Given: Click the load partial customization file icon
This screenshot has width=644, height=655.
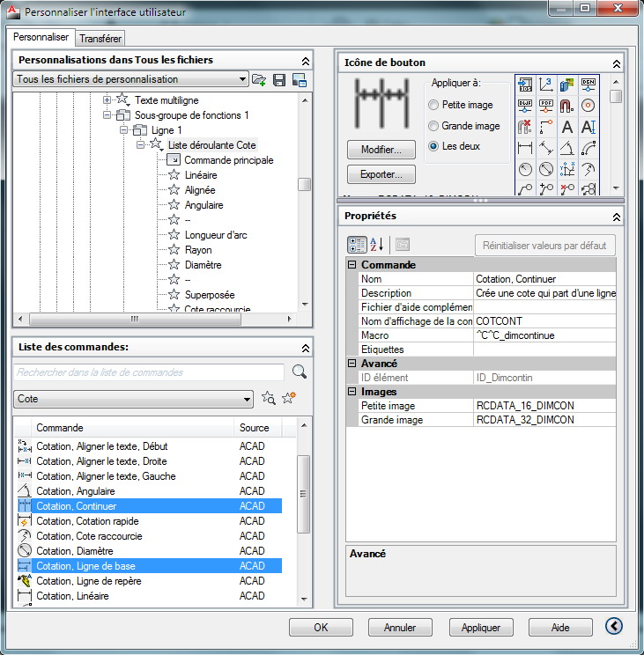Looking at the screenshot, I should click(x=259, y=80).
